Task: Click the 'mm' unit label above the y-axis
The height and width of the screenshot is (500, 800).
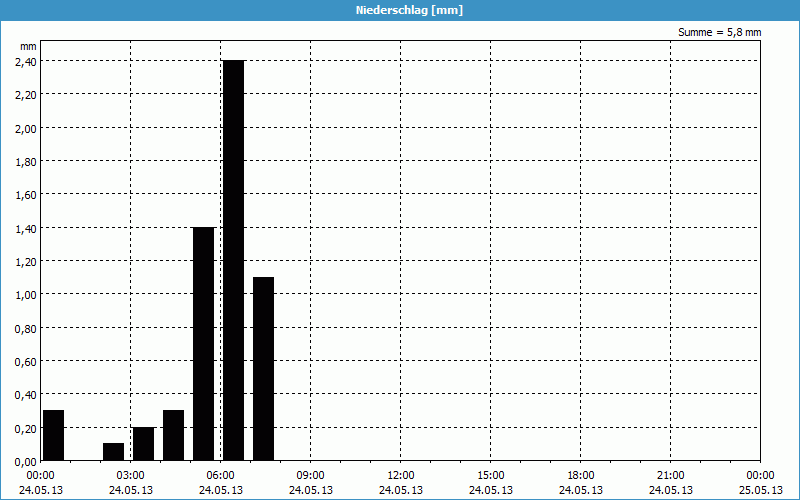Action: (28, 46)
